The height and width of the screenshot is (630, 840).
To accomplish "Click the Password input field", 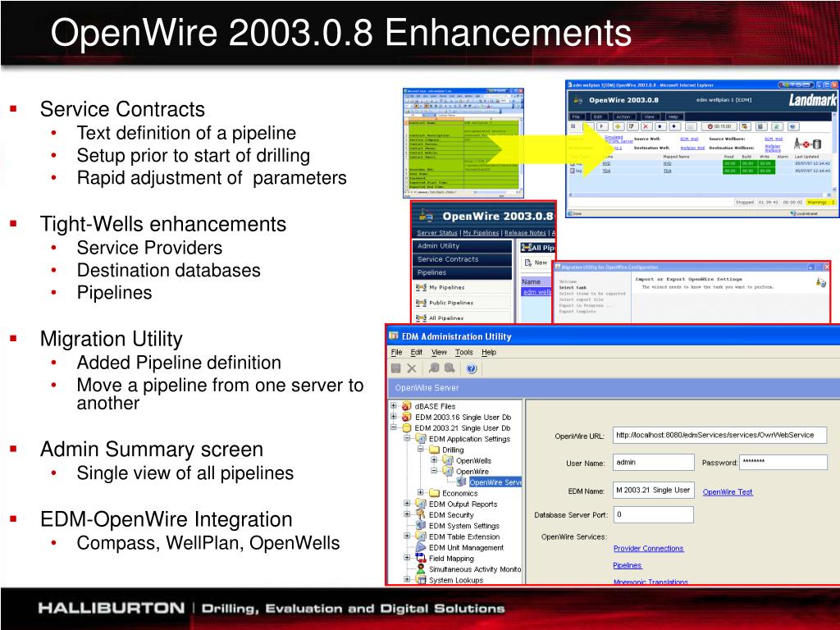I will [783, 463].
